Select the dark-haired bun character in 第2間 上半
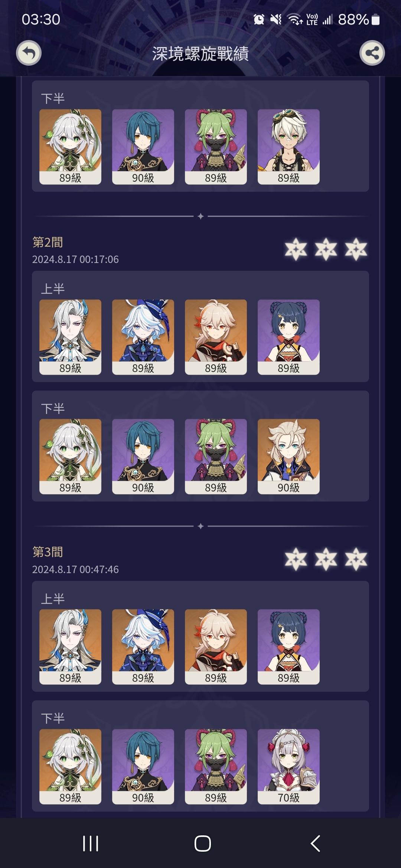 click(x=288, y=337)
